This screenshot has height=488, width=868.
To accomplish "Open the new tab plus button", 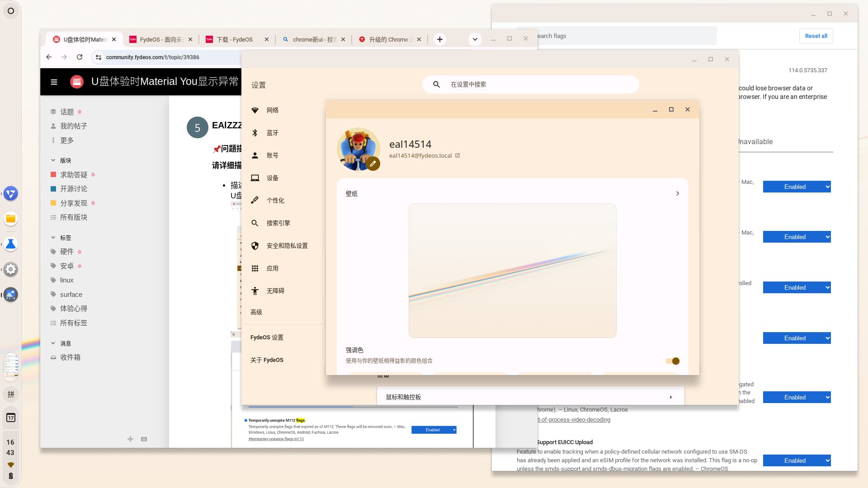I will [440, 39].
